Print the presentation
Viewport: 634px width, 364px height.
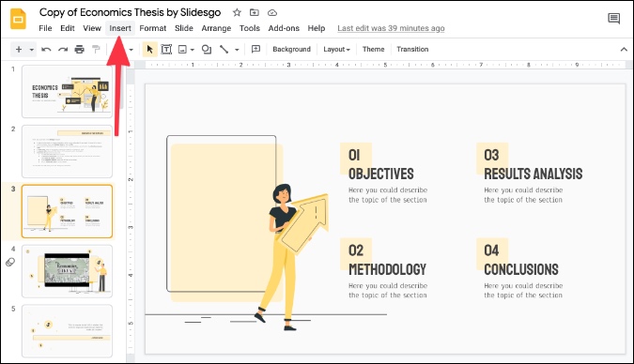pos(79,50)
